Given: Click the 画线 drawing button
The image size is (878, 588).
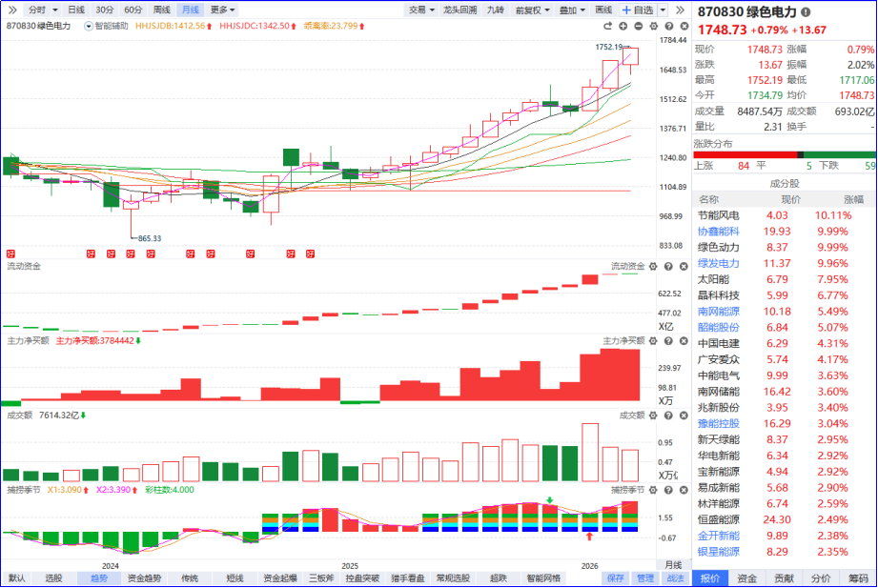Looking at the screenshot, I should click(x=603, y=10).
